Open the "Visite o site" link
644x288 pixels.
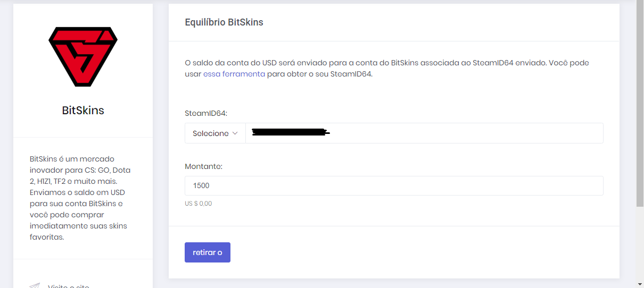[69, 286]
